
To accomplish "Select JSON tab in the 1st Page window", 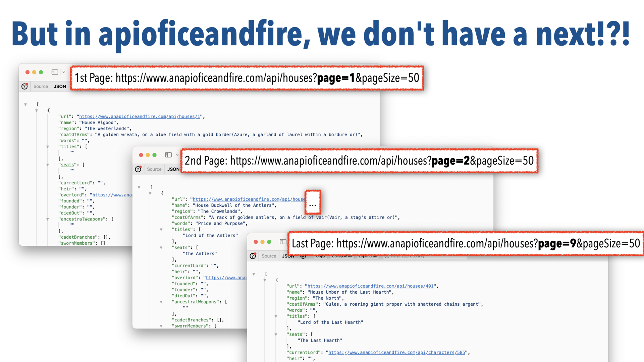I will pos(60,86).
